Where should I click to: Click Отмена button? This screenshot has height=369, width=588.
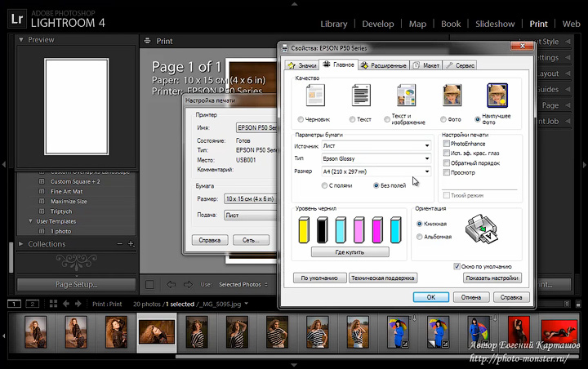point(471,297)
